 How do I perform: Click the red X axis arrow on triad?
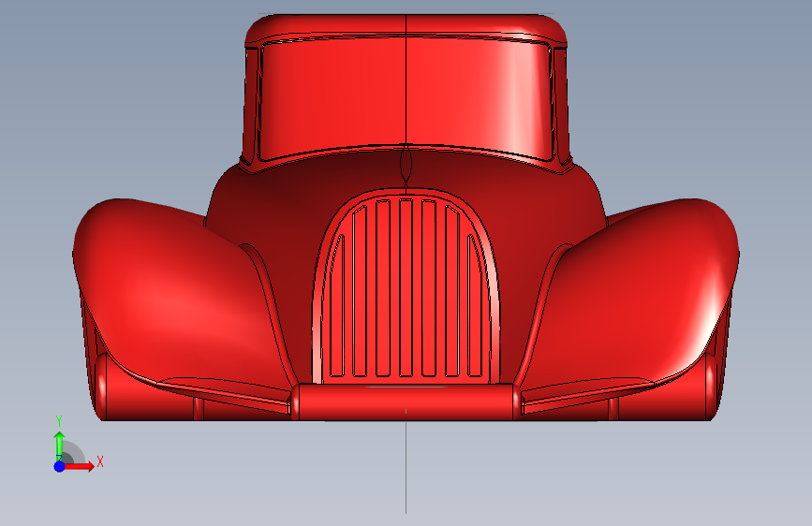pyautogui.click(x=79, y=466)
